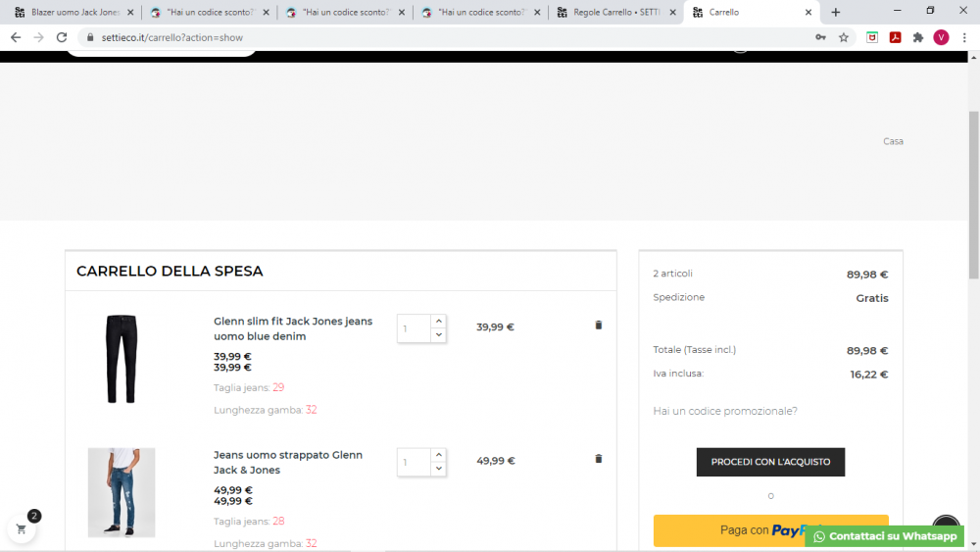Select Carrello della spesa heading

[170, 272]
